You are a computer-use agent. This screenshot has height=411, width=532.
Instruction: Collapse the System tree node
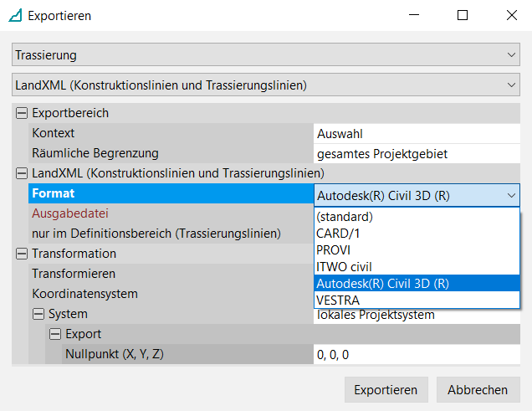point(38,314)
